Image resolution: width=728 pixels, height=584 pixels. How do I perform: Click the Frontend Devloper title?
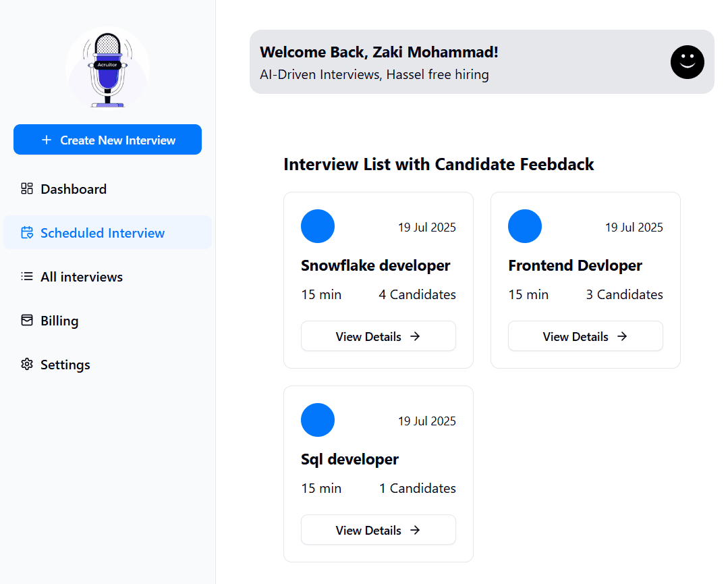pos(576,266)
